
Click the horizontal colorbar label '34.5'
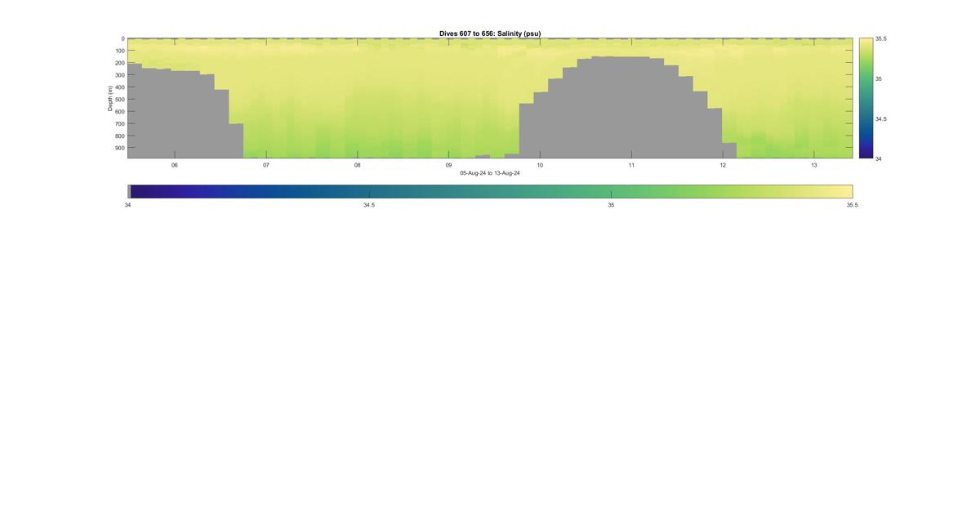pos(369,205)
